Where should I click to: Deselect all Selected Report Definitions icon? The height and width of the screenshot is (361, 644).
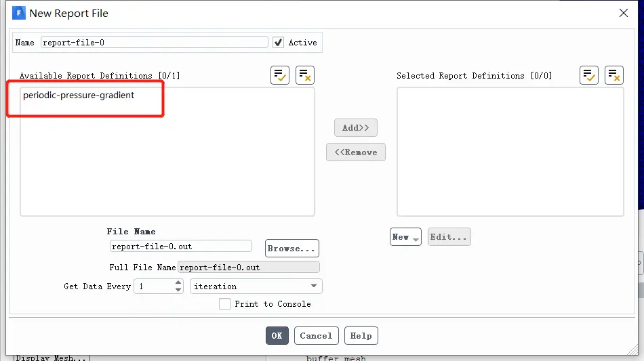614,75
